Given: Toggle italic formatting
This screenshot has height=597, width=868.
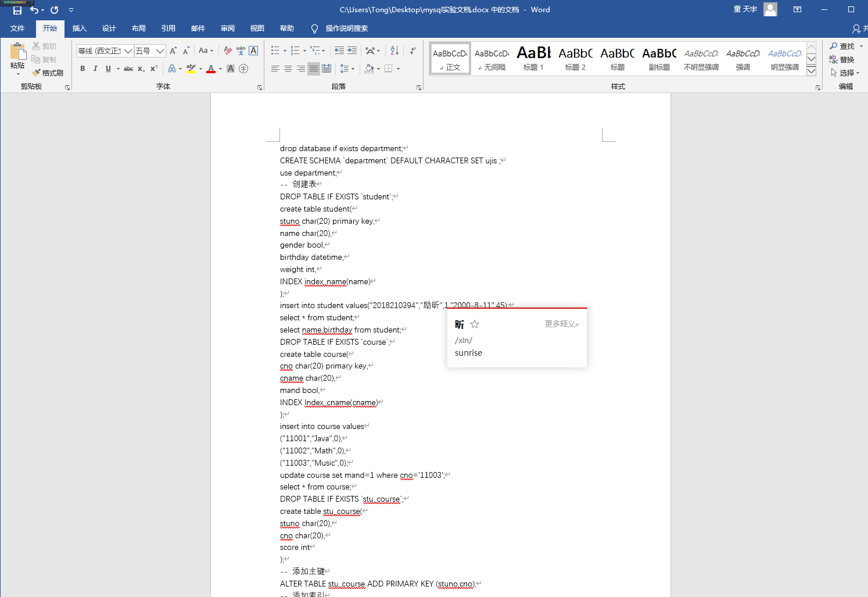Looking at the screenshot, I should (95, 69).
